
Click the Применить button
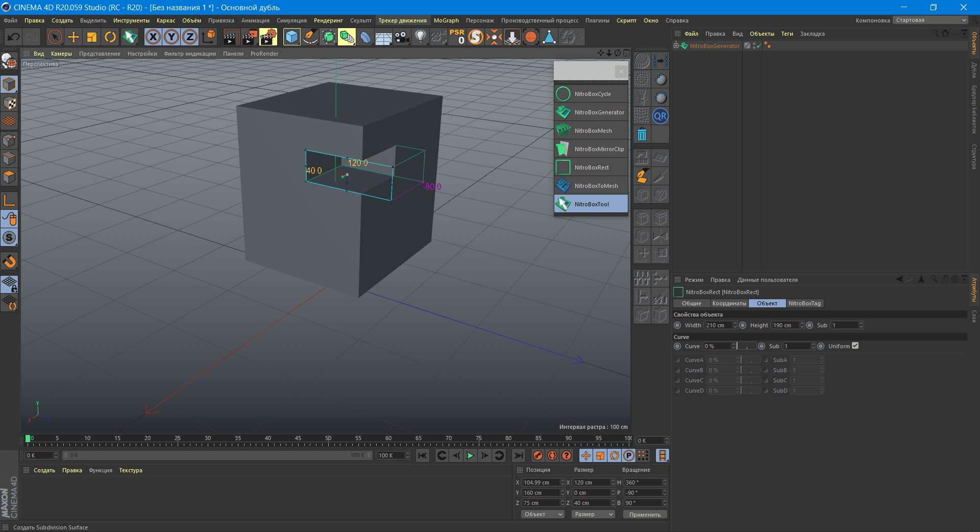(645, 514)
